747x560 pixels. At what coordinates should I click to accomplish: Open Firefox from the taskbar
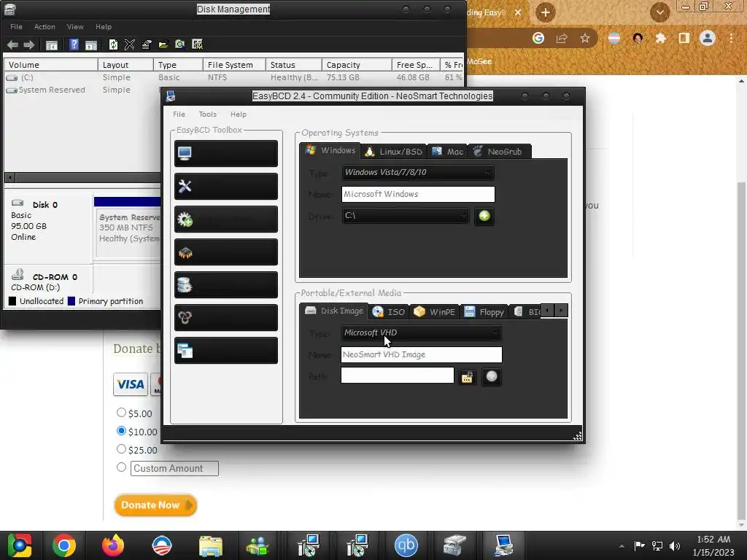(x=113, y=545)
